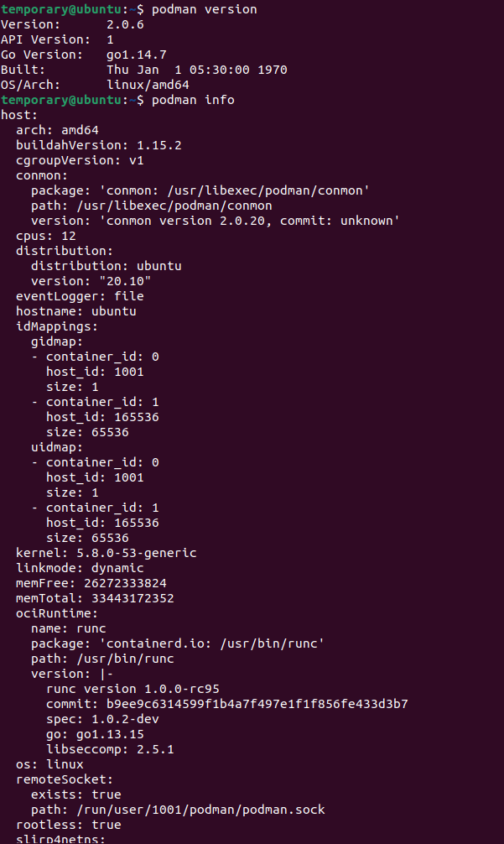Click the libseccomp 2.5.1 line

click(x=109, y=749)
